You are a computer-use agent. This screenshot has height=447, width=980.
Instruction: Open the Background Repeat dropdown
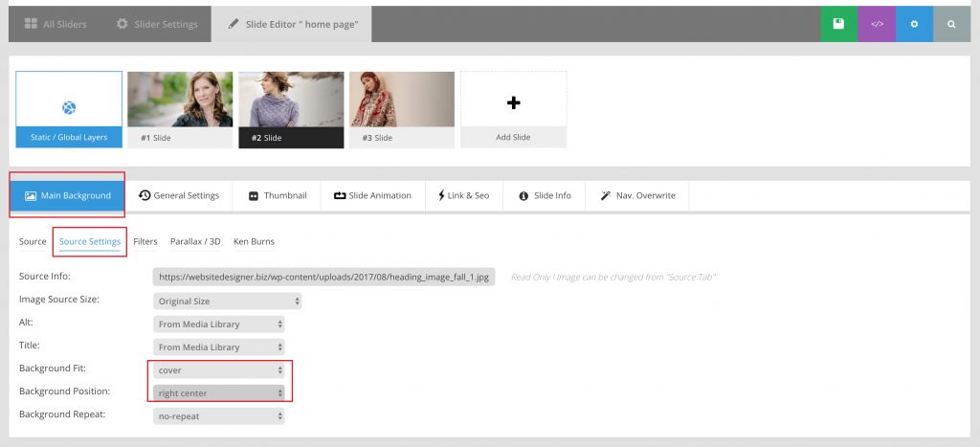(219, 416)
